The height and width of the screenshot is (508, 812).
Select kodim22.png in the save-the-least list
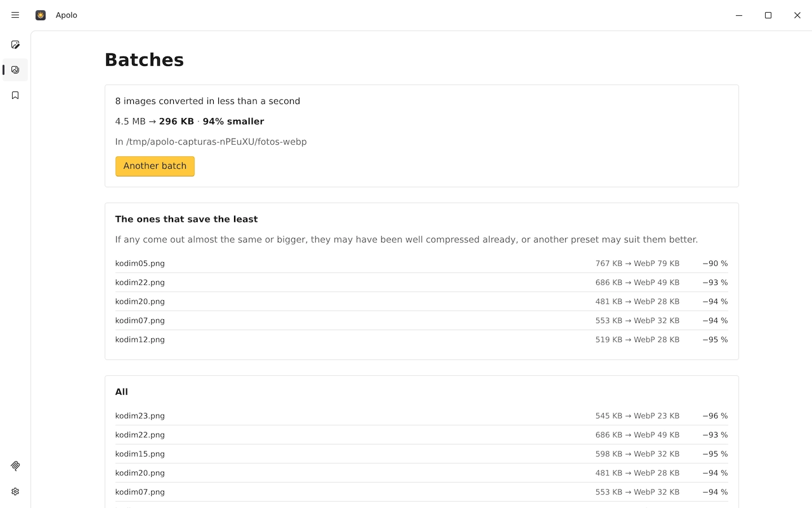pos(140,283)
